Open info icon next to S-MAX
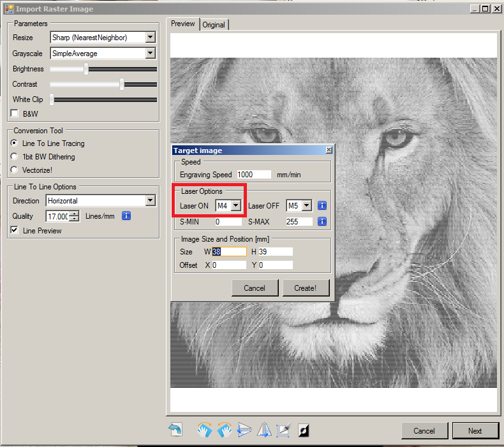Screen dimensions: 504x447 coord(322,221)
